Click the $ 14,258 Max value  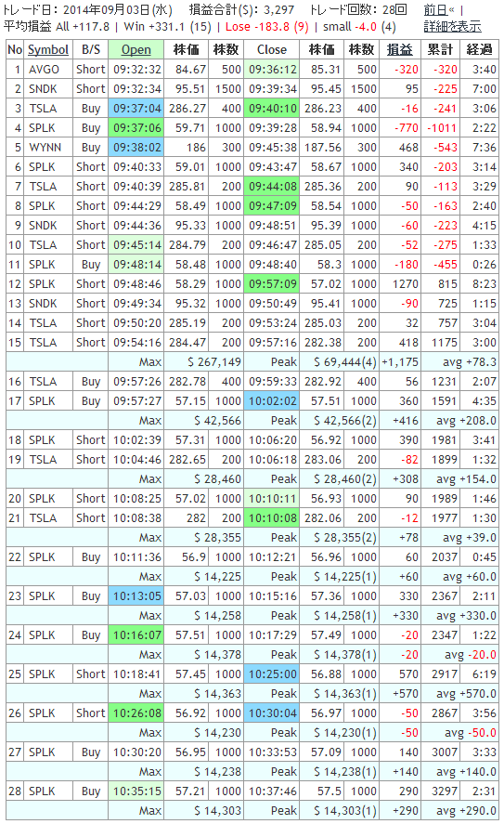[x=217, y=615]
